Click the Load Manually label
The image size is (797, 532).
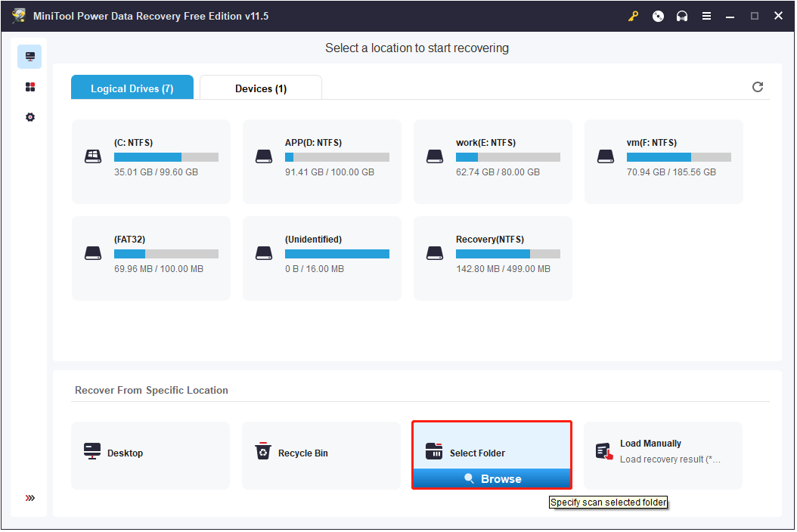point(650,444)
